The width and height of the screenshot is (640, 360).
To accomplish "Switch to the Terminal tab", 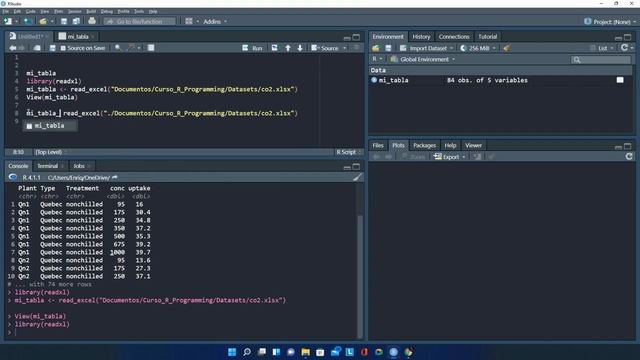I will (47, 166).
